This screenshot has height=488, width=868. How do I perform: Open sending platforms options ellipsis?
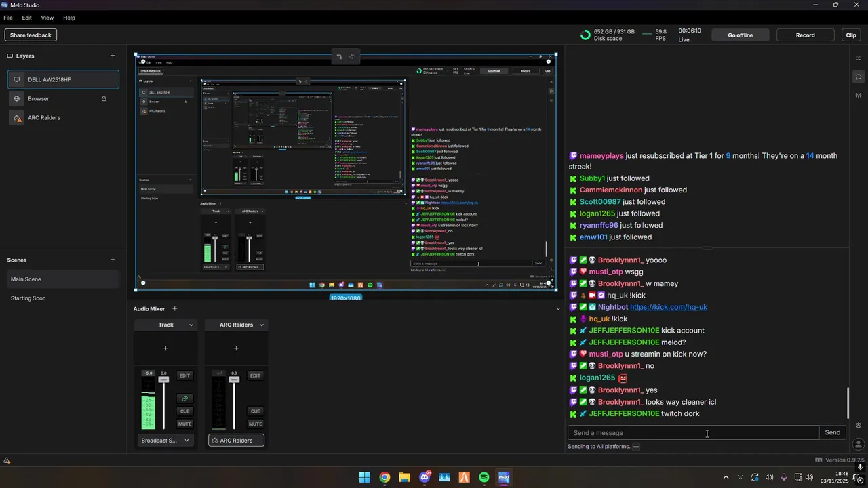pos(635,447)
